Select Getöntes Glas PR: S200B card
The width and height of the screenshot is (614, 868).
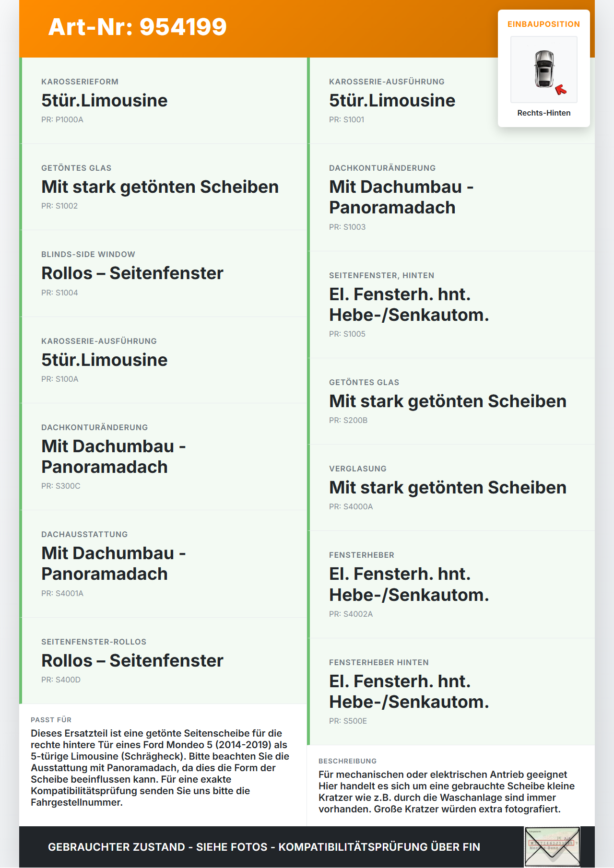451,401
